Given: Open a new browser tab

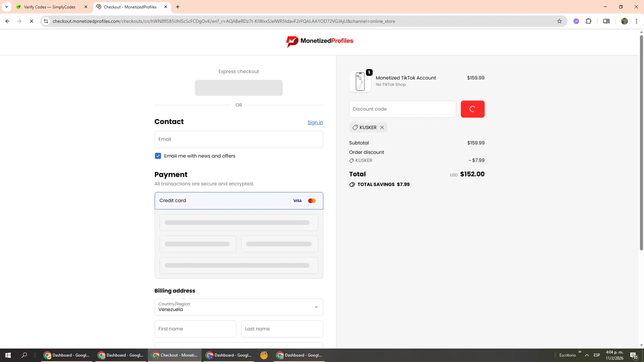Looking at the screenshot, I should point(178,7).
